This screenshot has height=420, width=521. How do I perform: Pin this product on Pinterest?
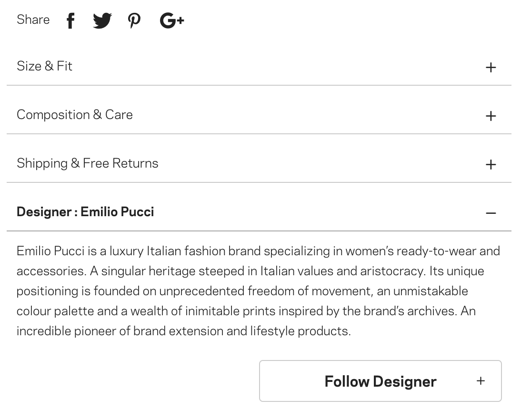click(134, 20)
